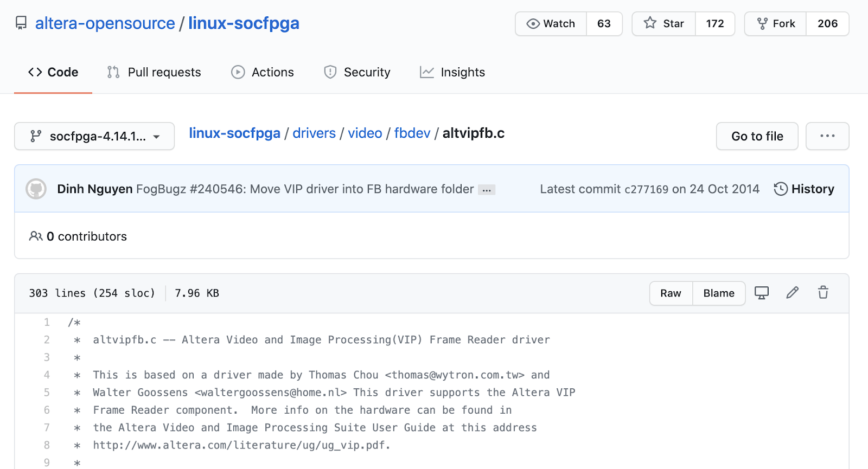The image size is (868, 469).
Task: Switch to the Insights tab
Action: tap(452, 72)
